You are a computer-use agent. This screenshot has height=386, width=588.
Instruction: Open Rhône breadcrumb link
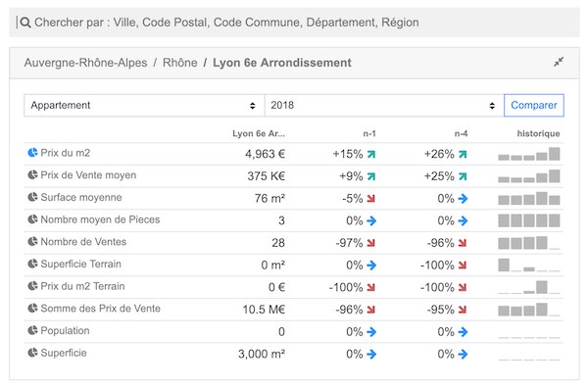[179, 63]
